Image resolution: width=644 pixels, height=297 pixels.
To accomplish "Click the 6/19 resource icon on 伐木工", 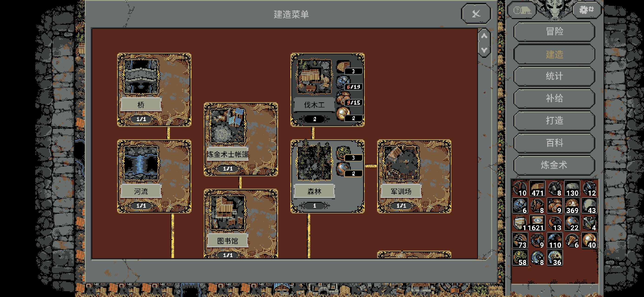I will pyautogui.click(x=344, y=82).
